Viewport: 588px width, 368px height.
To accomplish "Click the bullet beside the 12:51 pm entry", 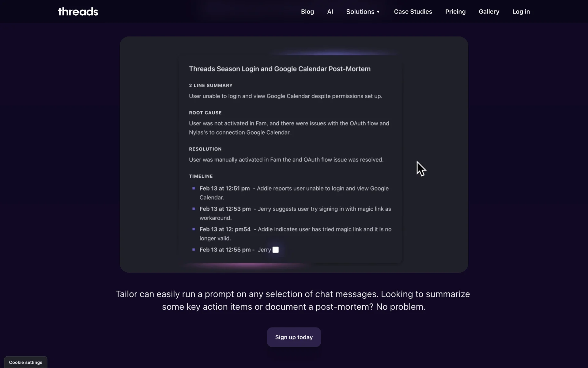I will (x=194, y=188).
